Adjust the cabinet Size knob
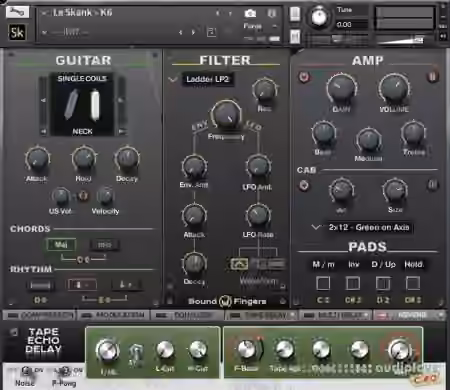The image size is (450, 390). point(395,191)
